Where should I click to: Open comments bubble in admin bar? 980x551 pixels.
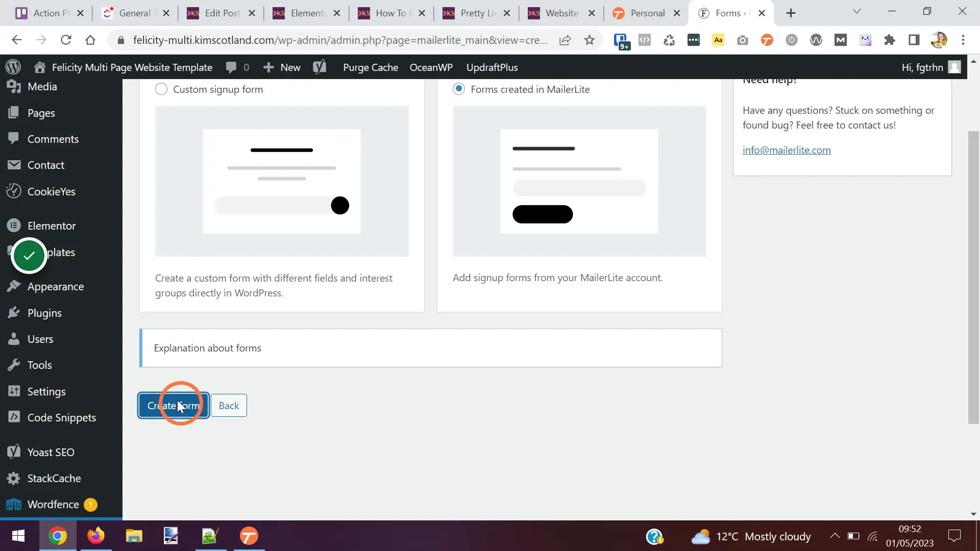pyautogui.click(x=237, y=67)
